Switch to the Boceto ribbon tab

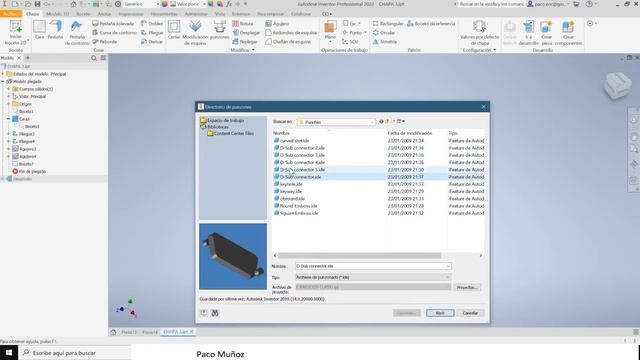[83, 14]
